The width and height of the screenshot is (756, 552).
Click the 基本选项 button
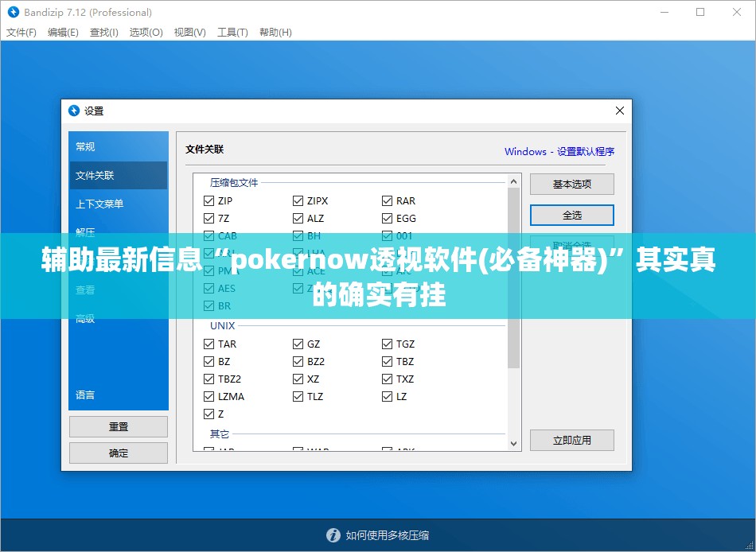point(572,185)
